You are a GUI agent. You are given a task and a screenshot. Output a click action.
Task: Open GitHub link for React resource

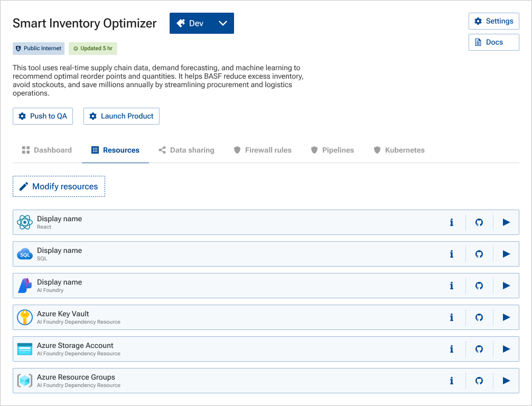click(x=479, y=222)
